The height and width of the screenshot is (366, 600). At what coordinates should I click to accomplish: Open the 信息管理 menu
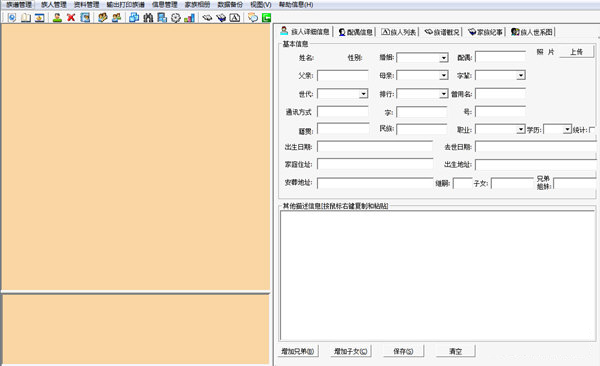(x=165, y=5)
